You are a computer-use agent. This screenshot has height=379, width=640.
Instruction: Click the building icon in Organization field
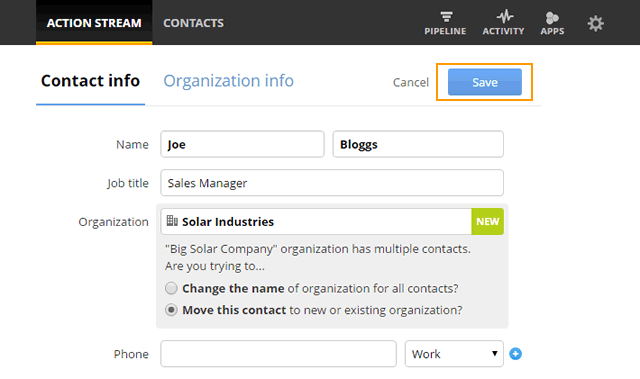click(x=172, y=221)
